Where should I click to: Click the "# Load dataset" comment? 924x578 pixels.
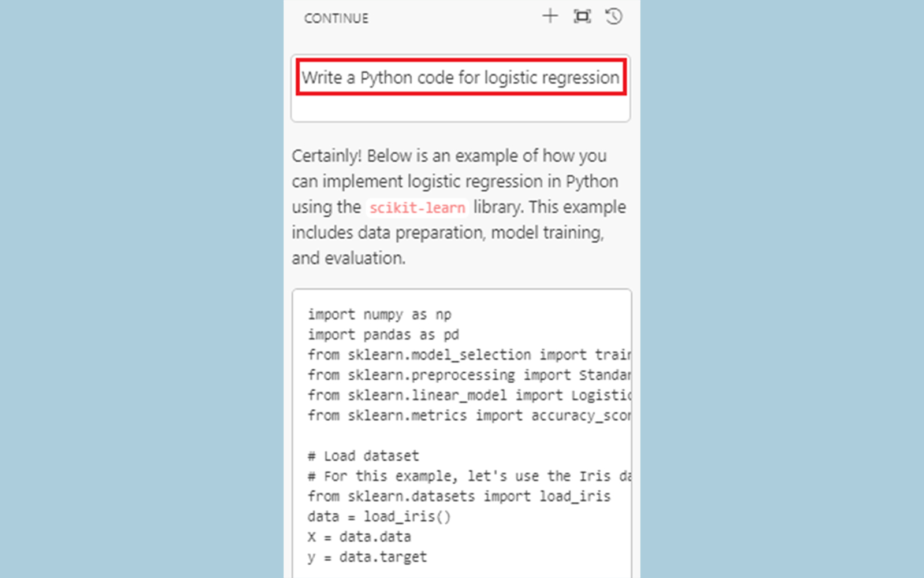pos(363,456)
